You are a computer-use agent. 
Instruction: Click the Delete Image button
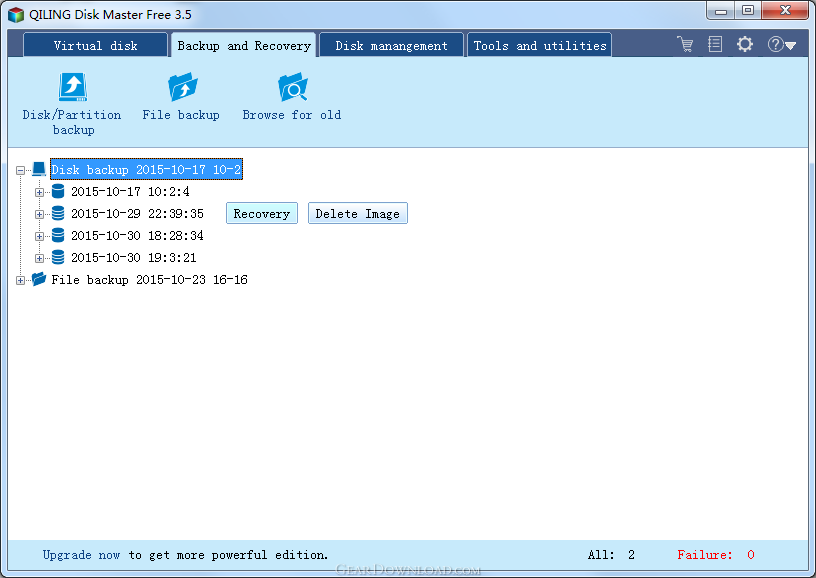tap(358, 213)
